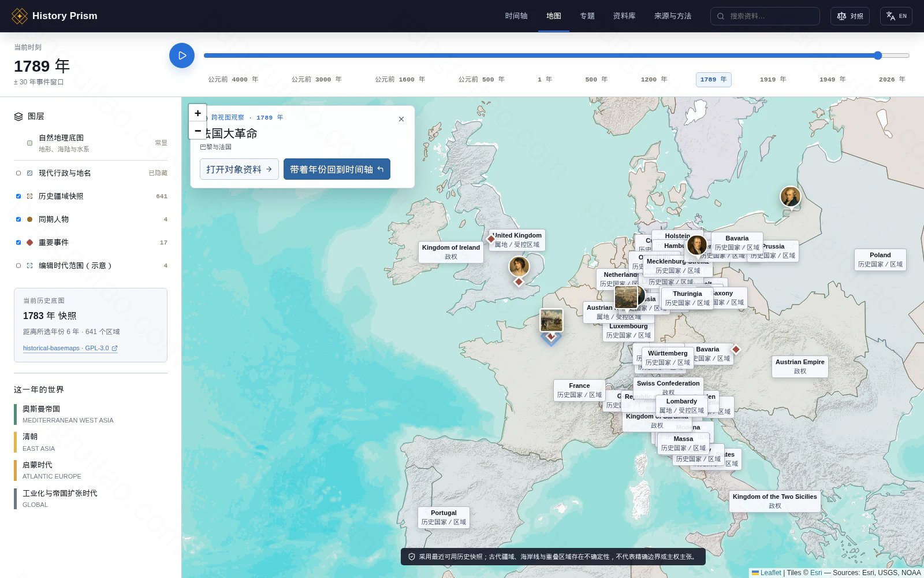Open the woman's portrait marker in England

519,266
